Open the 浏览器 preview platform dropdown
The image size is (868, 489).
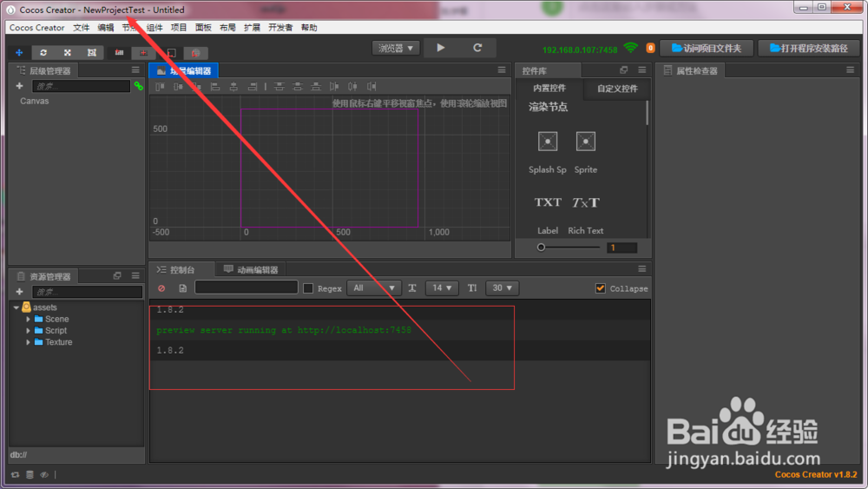click(x=396, y=48)
